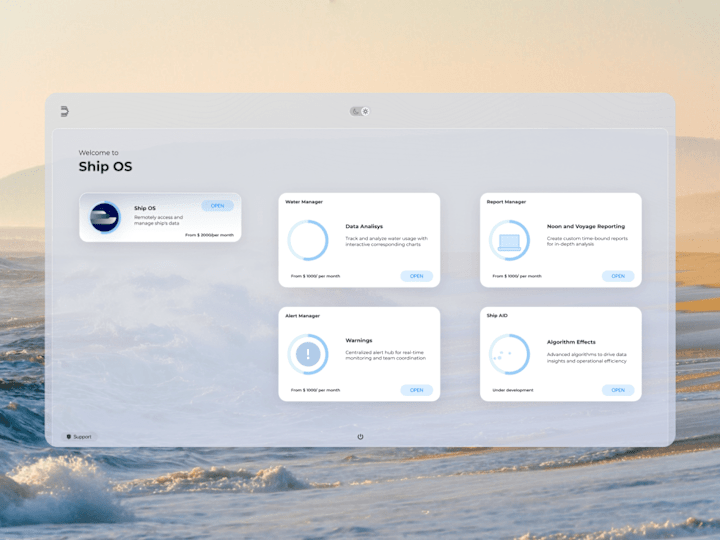Viewport: 720px width, 540px height.
Task: Open the Ship OS application
Action: point(218,206)
